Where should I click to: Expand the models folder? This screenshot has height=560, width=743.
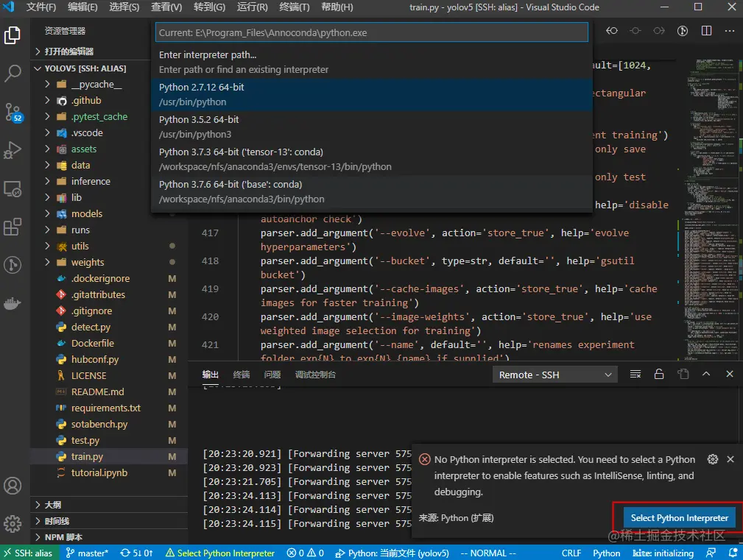pos(87,213)
